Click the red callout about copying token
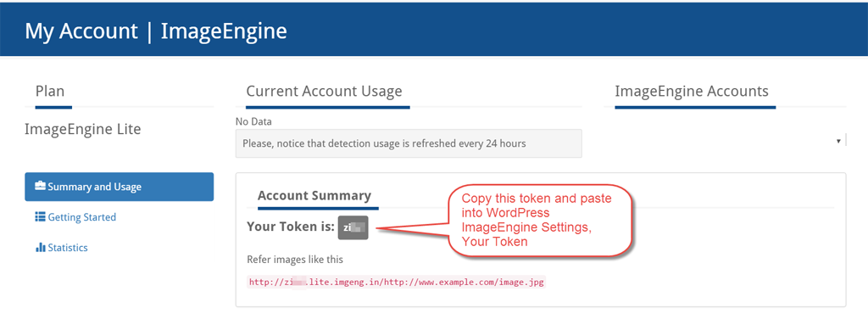Viewport: 868px width, 325px height. click(540, 220)
